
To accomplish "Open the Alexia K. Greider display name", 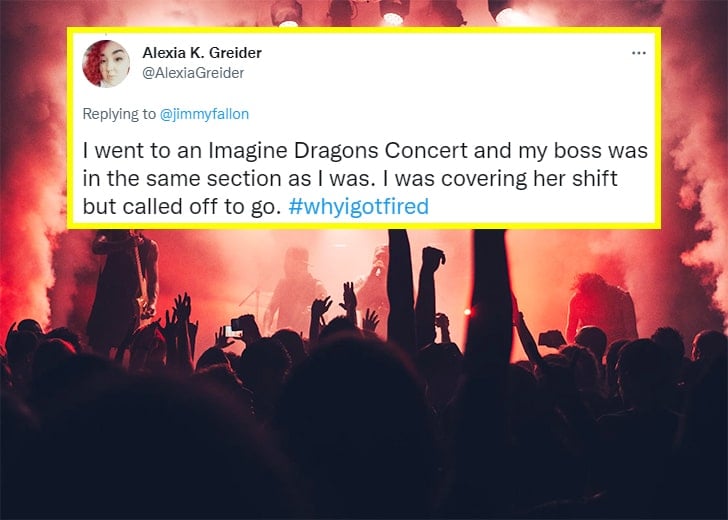I will coord(201,52).
